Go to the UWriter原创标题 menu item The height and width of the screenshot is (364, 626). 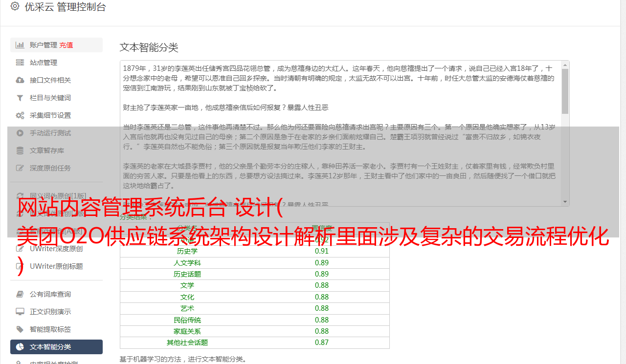pyautogui.click(x=56, y=266)
